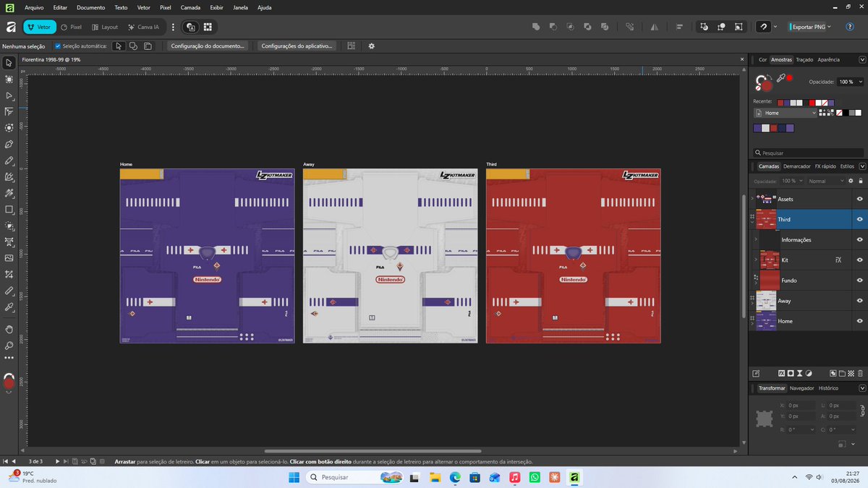868x488 pixels.
Task: Toggle the Seleção automática checkbox
Action: click(x=58, y=46)
